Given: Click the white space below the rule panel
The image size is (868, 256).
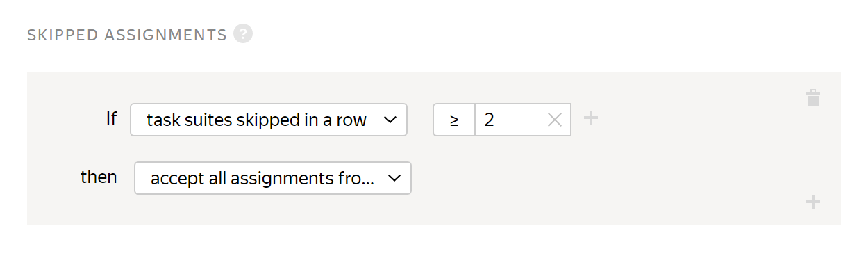Looking at the screenshot, I should click(434, 241).
